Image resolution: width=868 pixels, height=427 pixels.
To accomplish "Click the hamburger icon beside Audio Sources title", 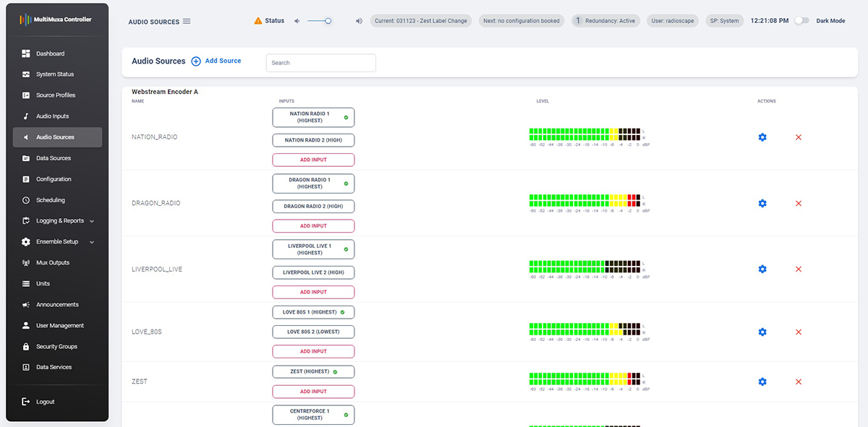I will [x=187, y=22].
